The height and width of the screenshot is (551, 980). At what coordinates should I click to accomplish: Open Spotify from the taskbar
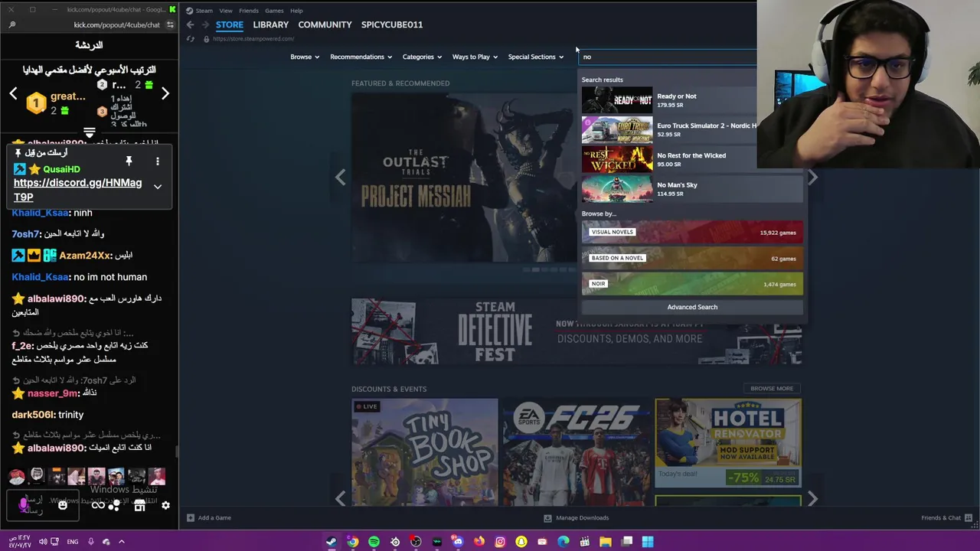tap(374, 542)
